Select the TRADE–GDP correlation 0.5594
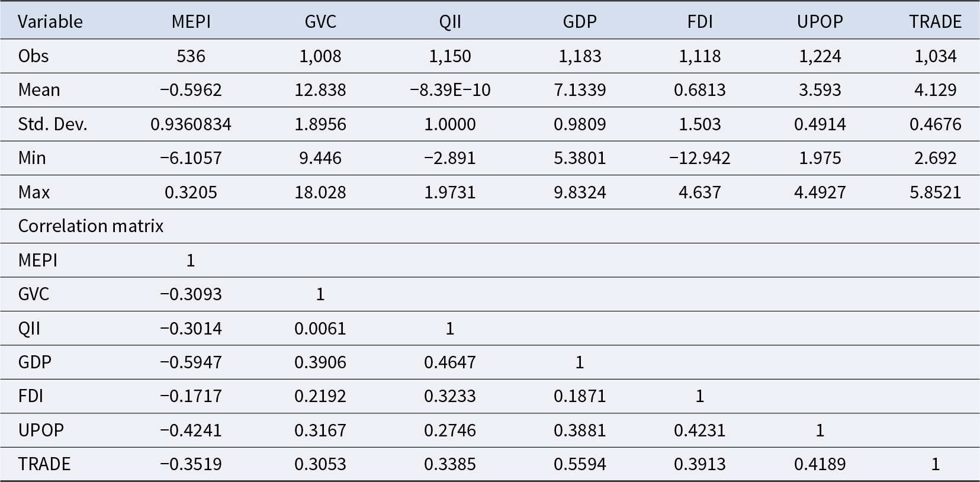This screenshot has width=980, height=482. tap(580, 464)
